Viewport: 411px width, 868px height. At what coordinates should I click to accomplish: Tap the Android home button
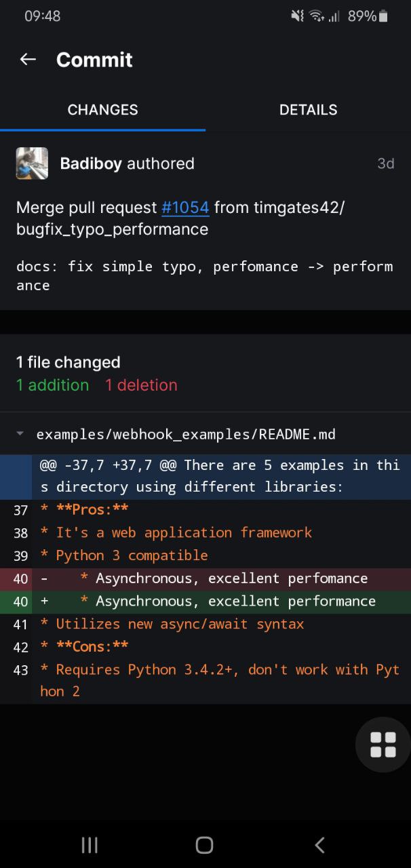(204, 844)
